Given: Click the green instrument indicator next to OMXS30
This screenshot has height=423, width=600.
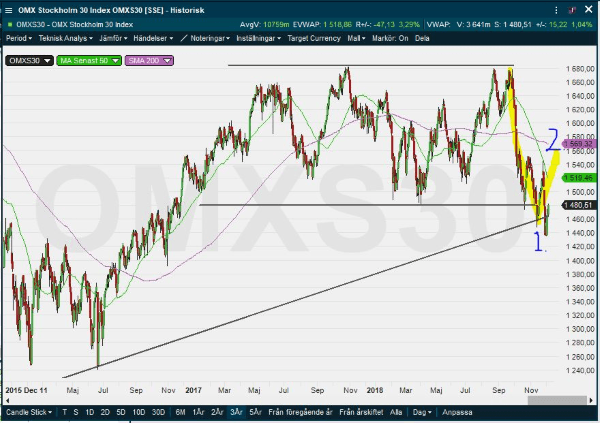Looking at the screenshot, I should [x=10, y=24].
